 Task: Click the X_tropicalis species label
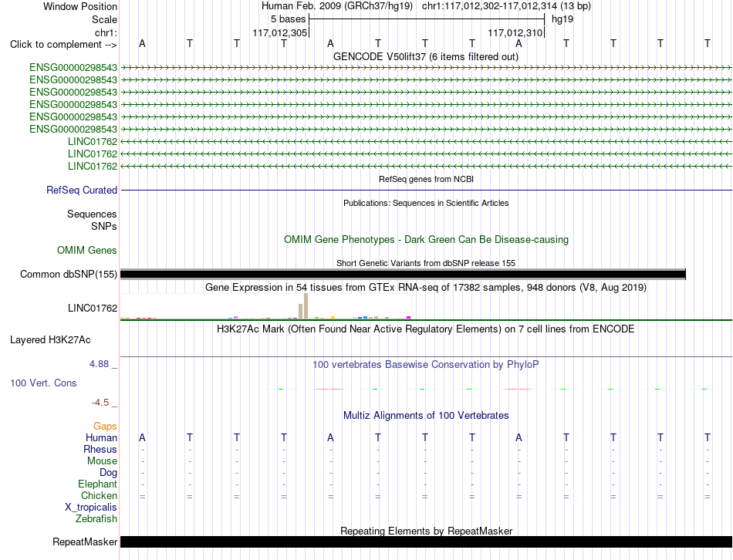(91, 508)
